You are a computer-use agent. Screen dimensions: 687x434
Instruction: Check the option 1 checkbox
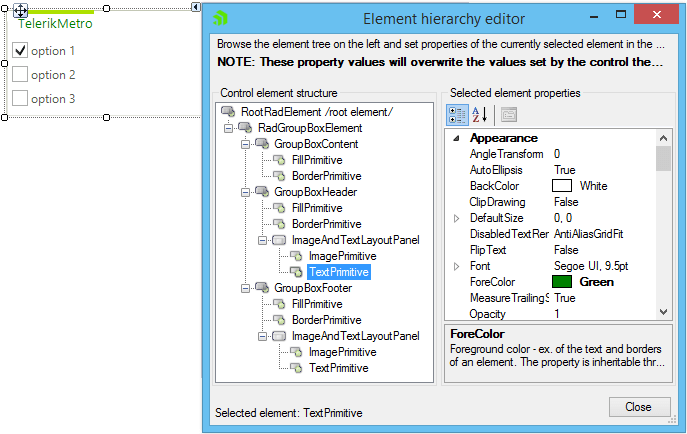pyautogui.click(x=20, y=50)
